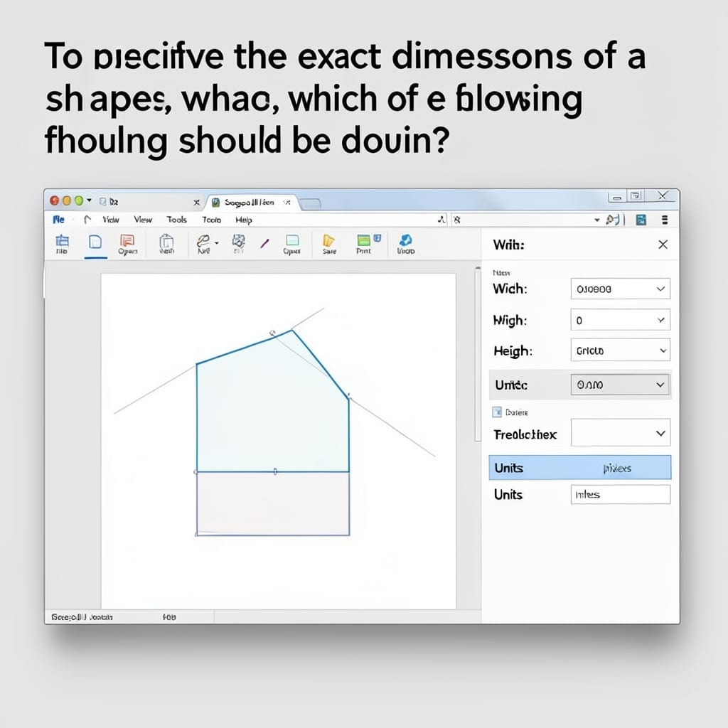Expand the highlighted Unitc dropdown

[660, 385]
